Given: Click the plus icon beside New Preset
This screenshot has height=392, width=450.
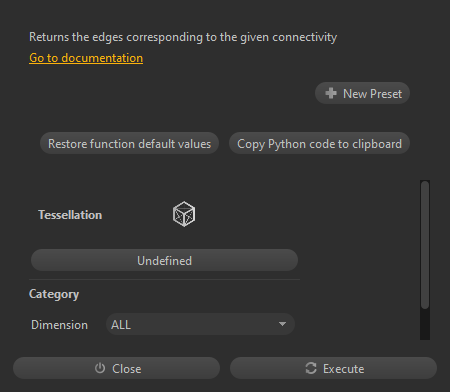Looking at the screenshot, I should [331, 93].
